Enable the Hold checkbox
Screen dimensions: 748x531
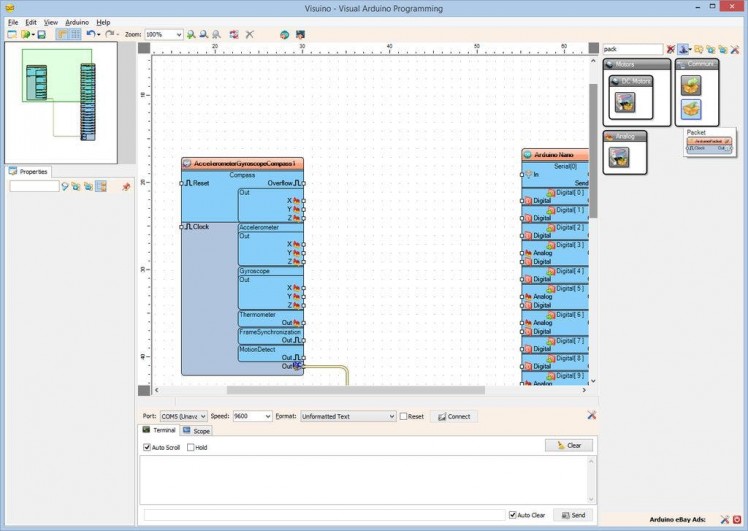(x=190, y=447)
